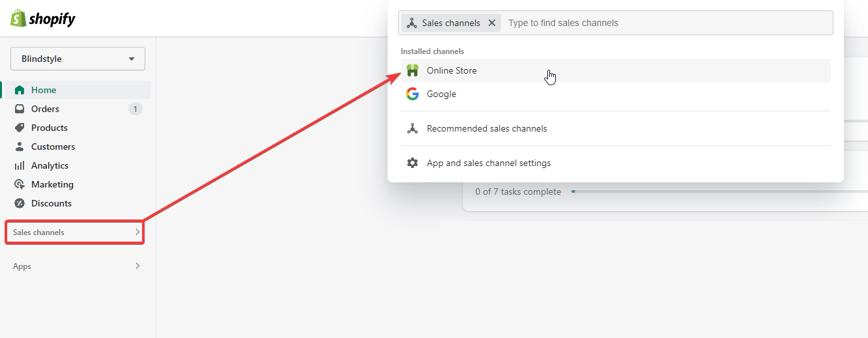Click the Google logo icon
Image resolution: width=868 pixels, height=338 pixels.
(x=412, y=94)
